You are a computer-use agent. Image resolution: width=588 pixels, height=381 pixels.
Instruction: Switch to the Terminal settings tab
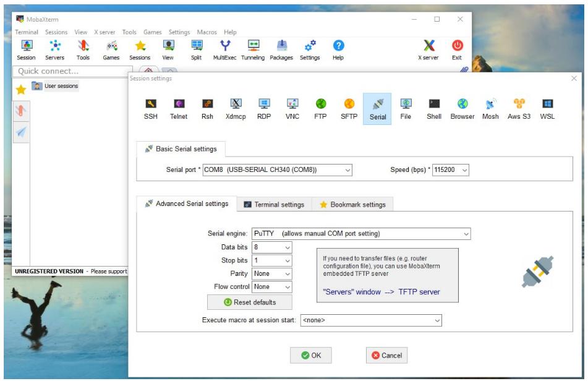coord(274,205)
